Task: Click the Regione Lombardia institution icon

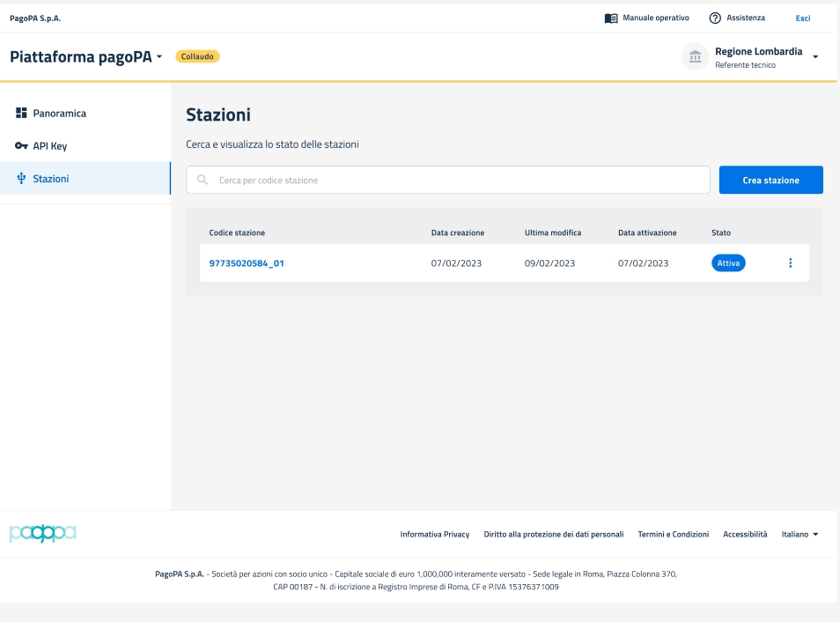Action: click(x=696, y=57)
